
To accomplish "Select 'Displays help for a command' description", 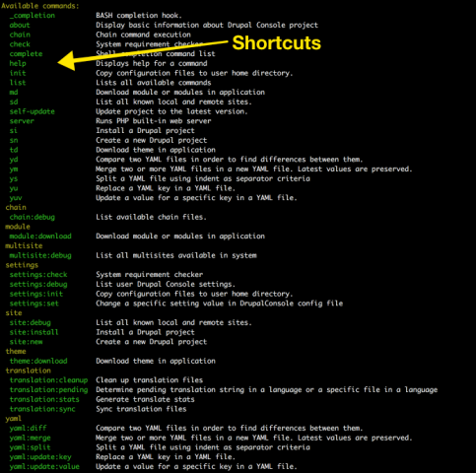I will pyautogui.click(x=151, y=63).
